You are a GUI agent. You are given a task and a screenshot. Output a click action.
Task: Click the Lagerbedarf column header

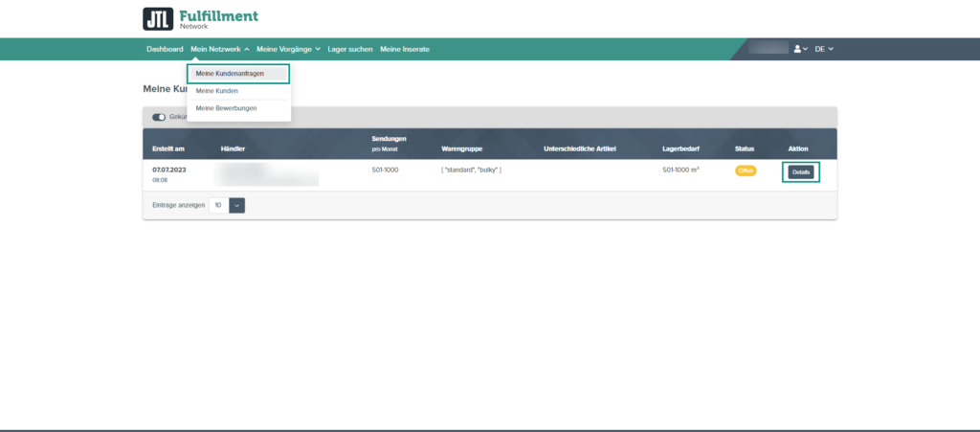[x=682, y=149]
